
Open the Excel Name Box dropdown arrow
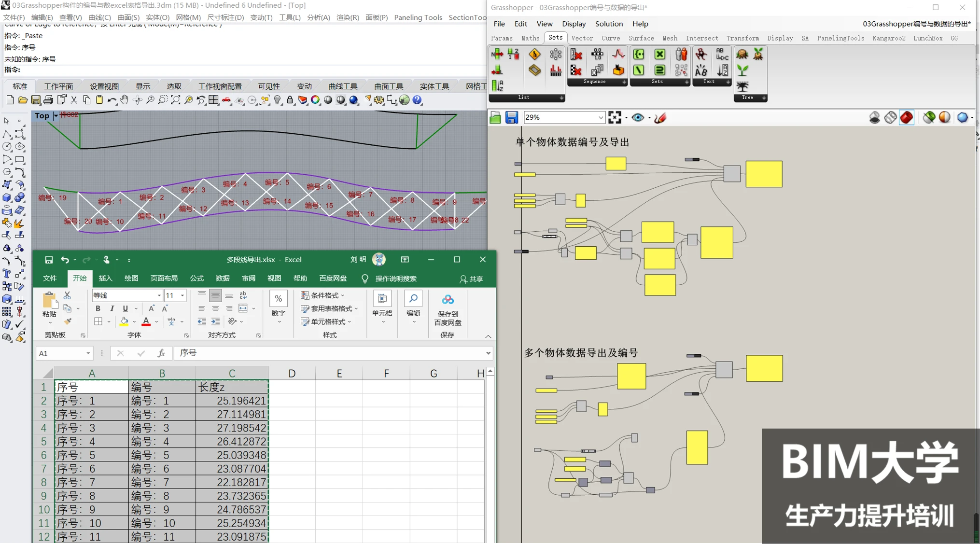tap(88, 353)
